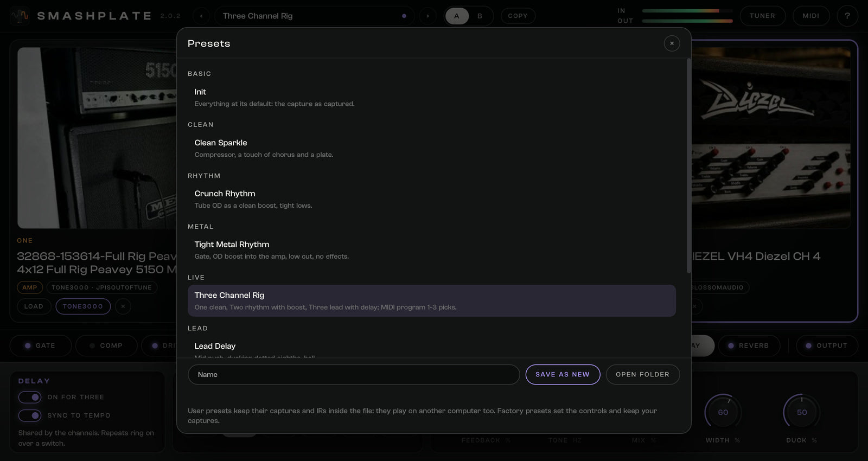This screenshot has width=868, height=461.
Task: Open the presets folder
Action: [x=642, y=375]
